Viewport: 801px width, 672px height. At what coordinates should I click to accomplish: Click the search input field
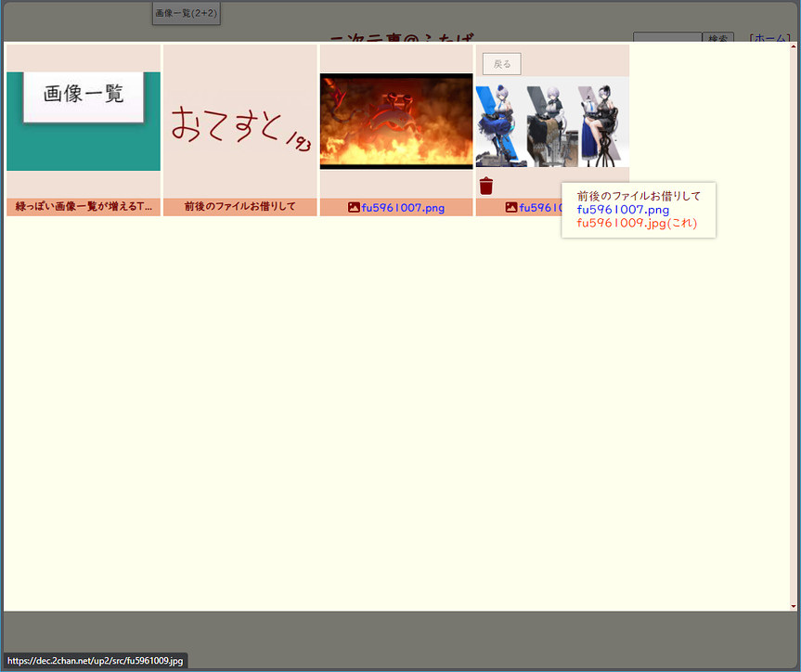click(x=666, y=39)
